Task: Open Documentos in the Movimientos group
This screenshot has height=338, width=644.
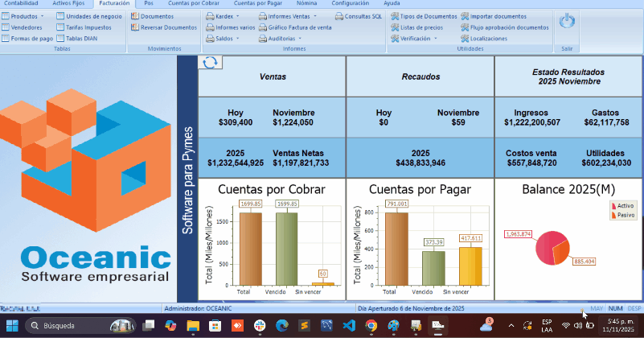Action: [157, 16]
